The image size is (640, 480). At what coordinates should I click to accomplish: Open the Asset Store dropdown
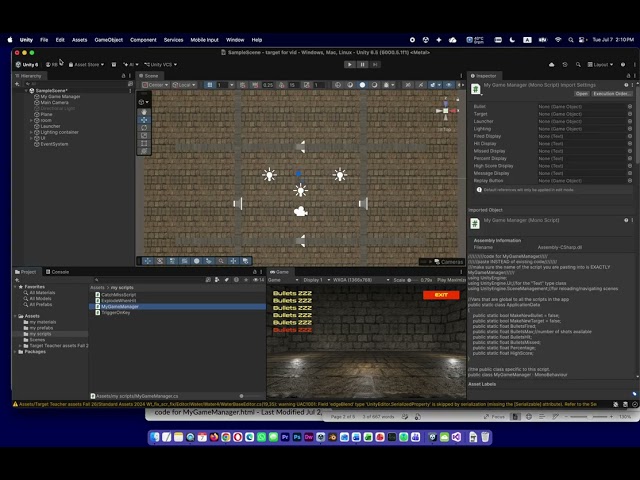point(86,64)
